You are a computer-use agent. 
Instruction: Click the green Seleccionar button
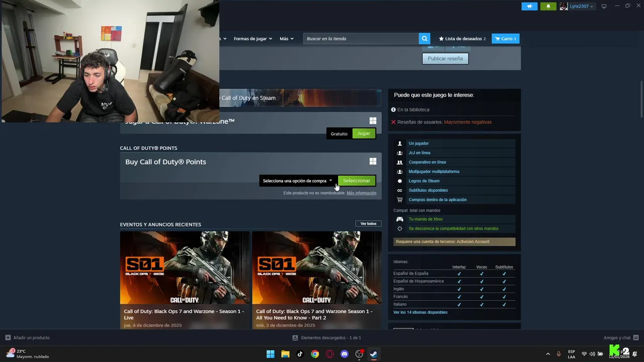356,180
